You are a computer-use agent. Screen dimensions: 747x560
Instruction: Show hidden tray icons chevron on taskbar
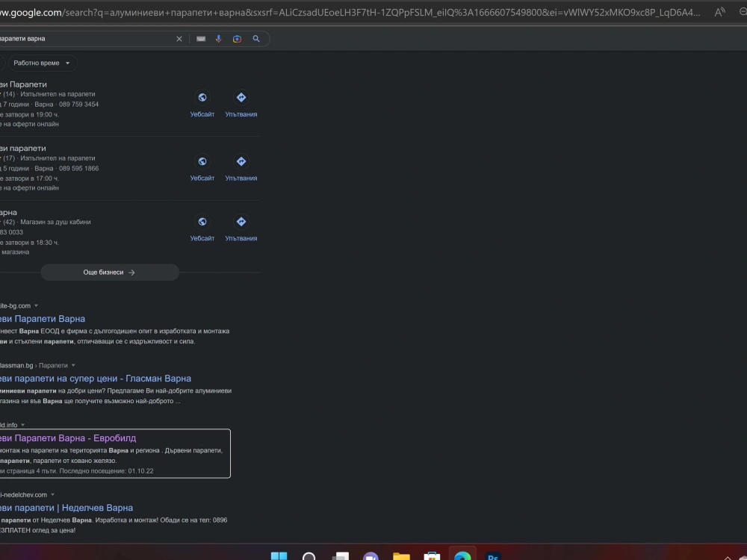728,557
